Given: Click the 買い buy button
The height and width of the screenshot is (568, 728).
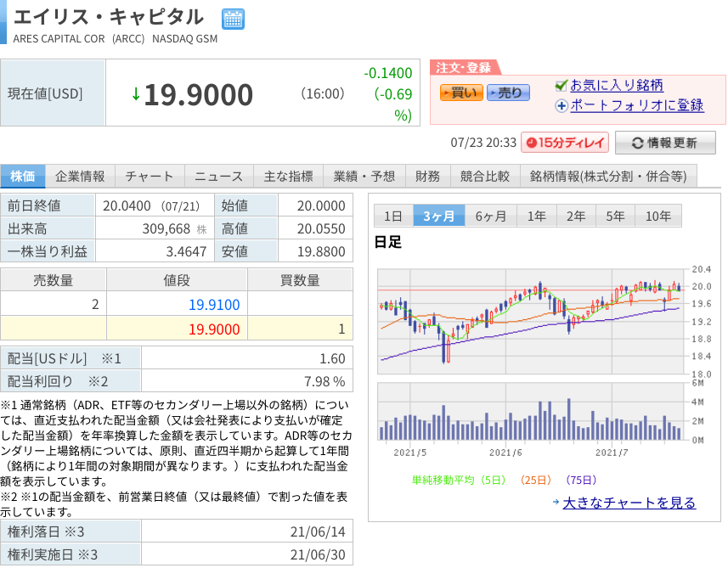Looking at the screenshot, I should point(461,93).
